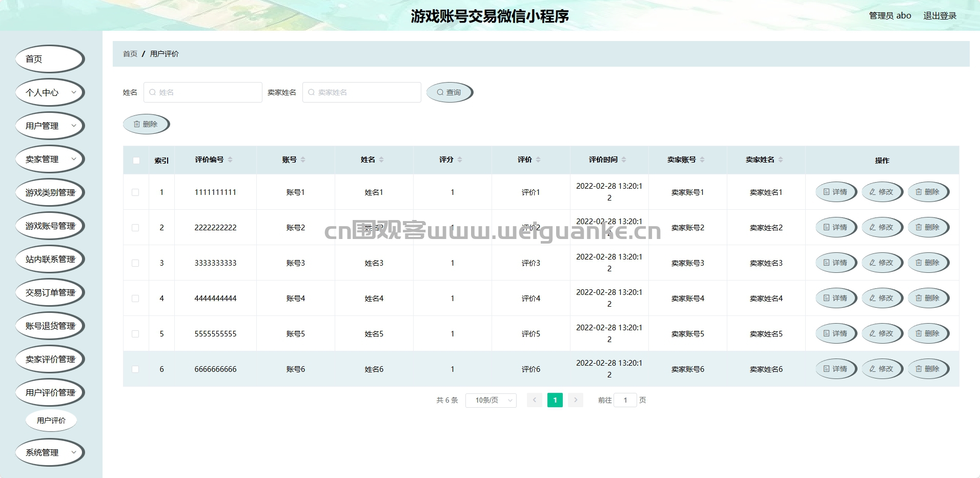Go to the previous page arrow

pos(535,400)
